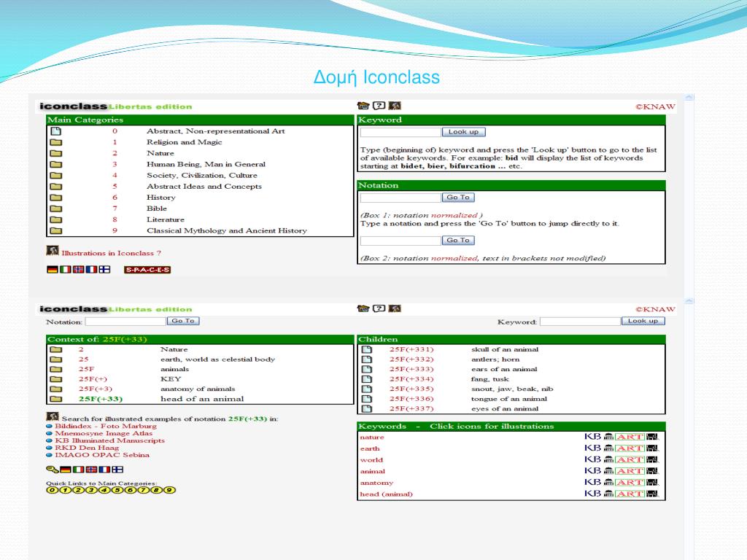747x560 pixels.
Task: Click quick link circle number 0
Action: click(52, 490)
